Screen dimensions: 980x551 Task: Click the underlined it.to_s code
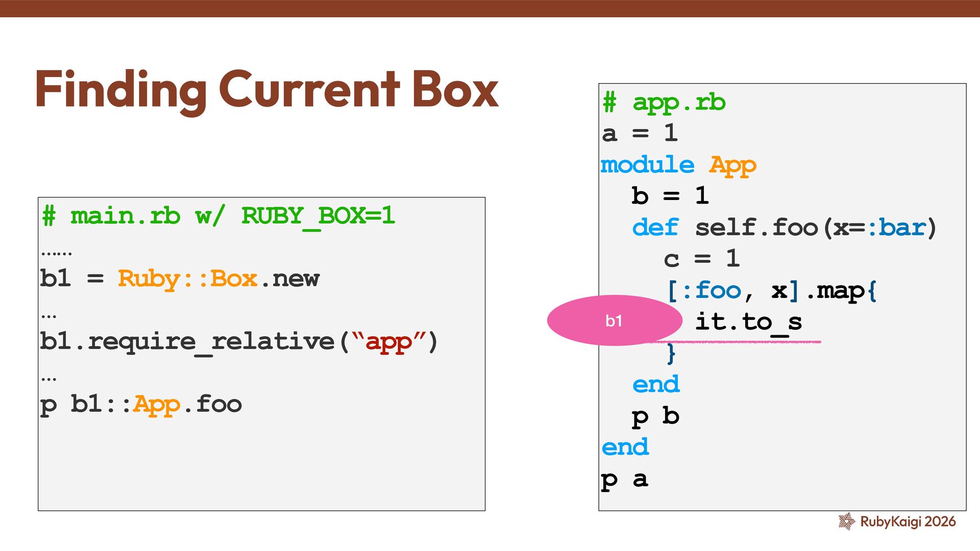(748, 322)
